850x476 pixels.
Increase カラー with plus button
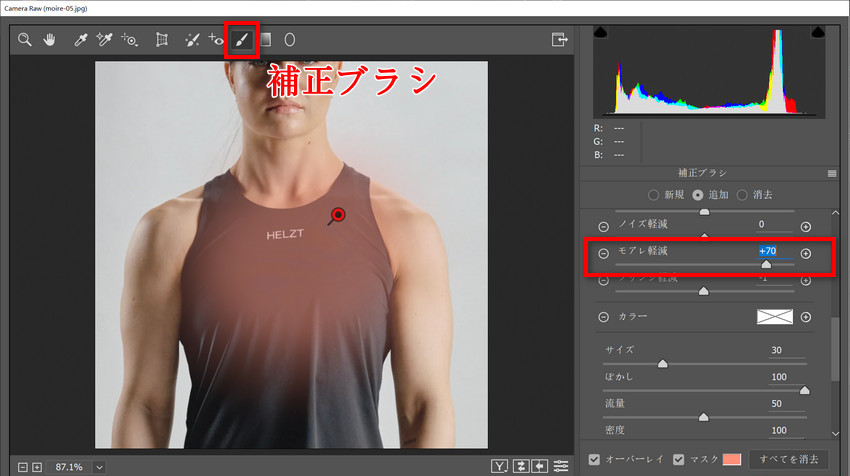coord(806,317)
